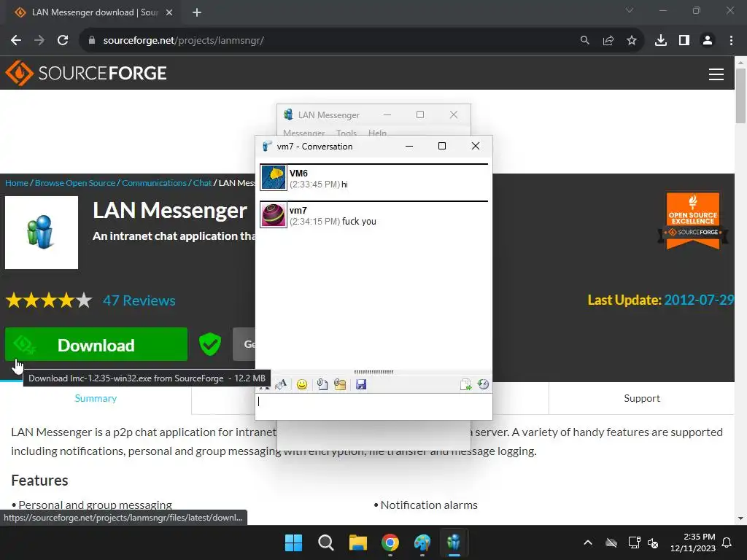Click the network tray icon
The width and height of the screenshot is (747, 560).
click(634, 542)
